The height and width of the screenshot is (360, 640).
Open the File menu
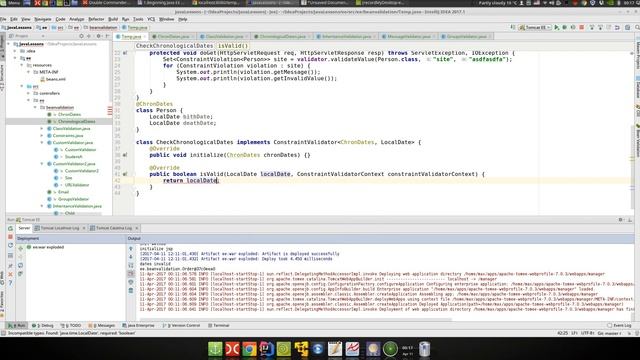3,19
